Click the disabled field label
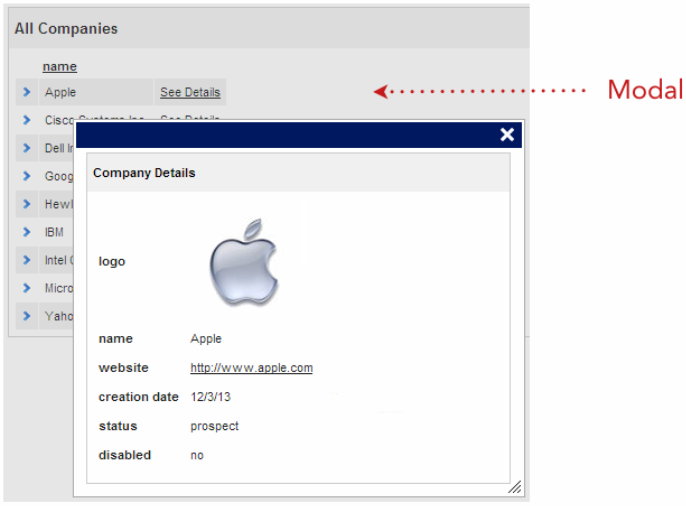Viewport: 686px width, 506px height. (x=125, y=455)
